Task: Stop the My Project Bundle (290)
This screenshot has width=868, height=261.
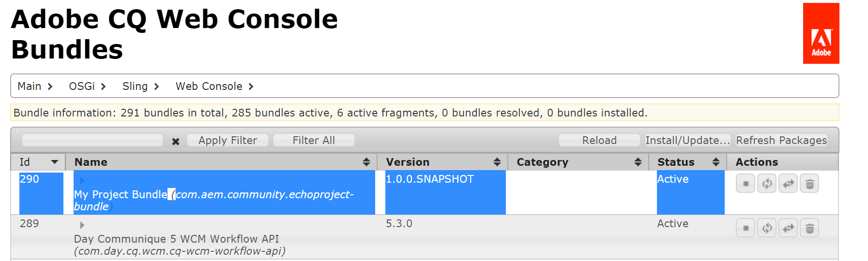Action: pyautogui.click(x=746, y=184)
